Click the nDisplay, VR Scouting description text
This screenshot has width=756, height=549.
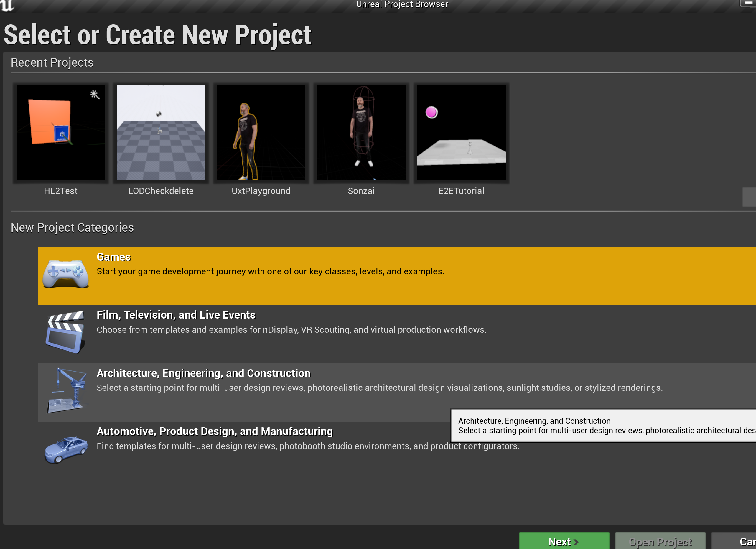coord(291,330)
